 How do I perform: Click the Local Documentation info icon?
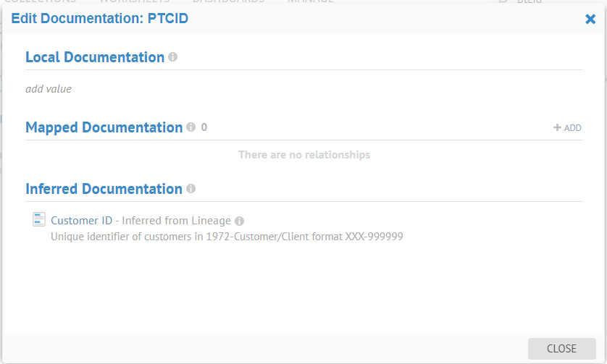[x=172, y=56]
